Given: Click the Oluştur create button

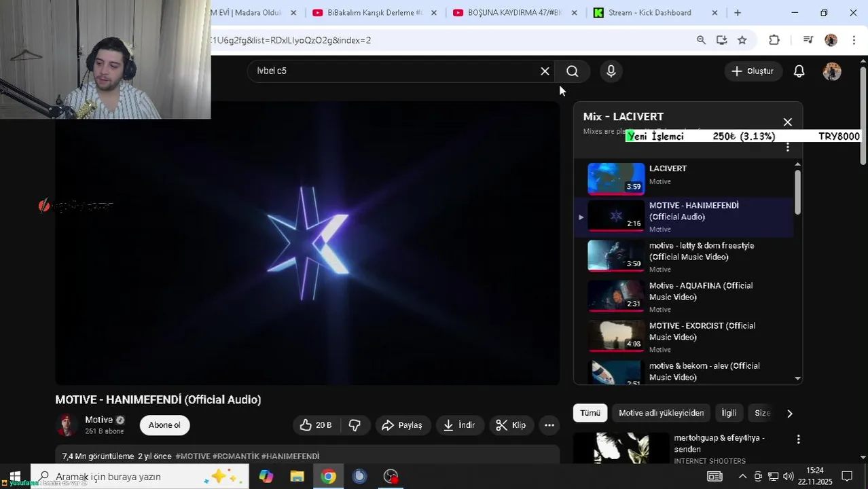Looking at the screenshot, I should (753, 71).
